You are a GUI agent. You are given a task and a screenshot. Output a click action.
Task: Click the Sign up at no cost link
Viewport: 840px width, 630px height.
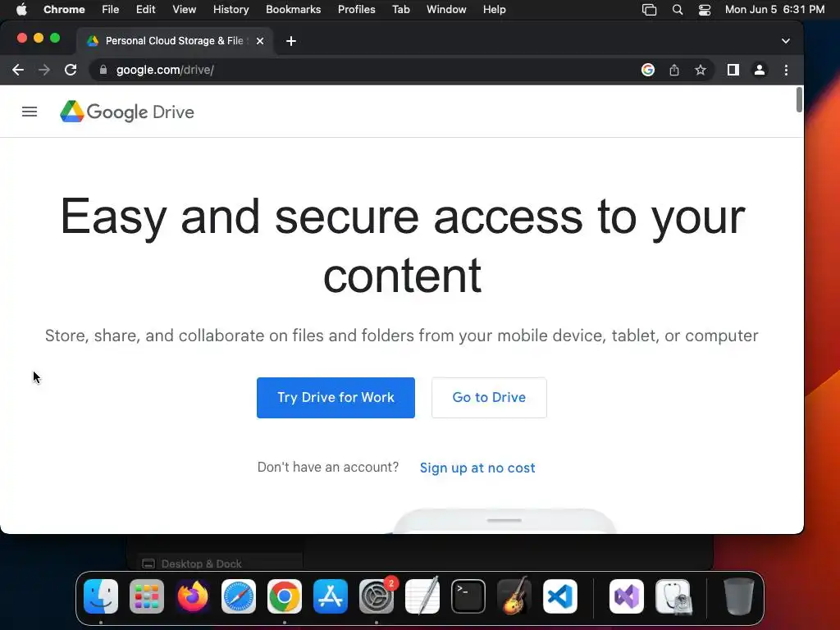click(477, 468)
